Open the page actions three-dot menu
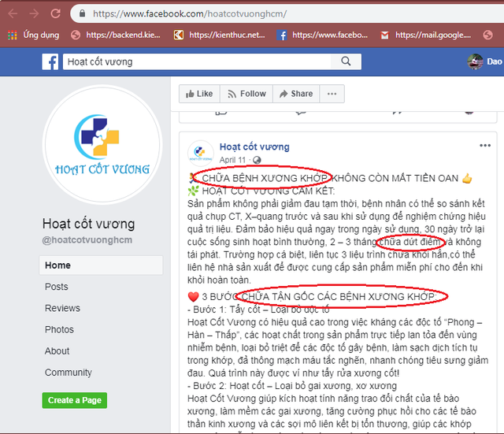This screenshot has height=434, width=504. click(332, 94)
